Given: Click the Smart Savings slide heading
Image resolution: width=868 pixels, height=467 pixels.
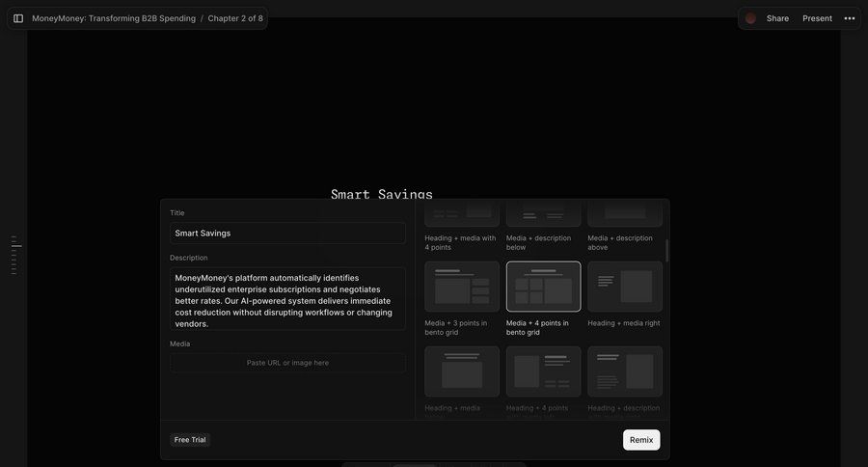Looking at the screenshot, I should point(381,194).
